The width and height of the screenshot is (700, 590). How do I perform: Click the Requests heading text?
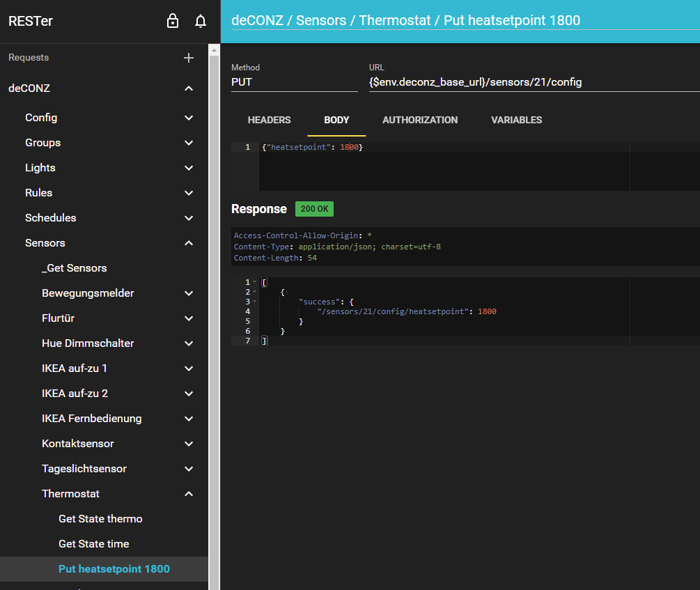coord(29,58)
